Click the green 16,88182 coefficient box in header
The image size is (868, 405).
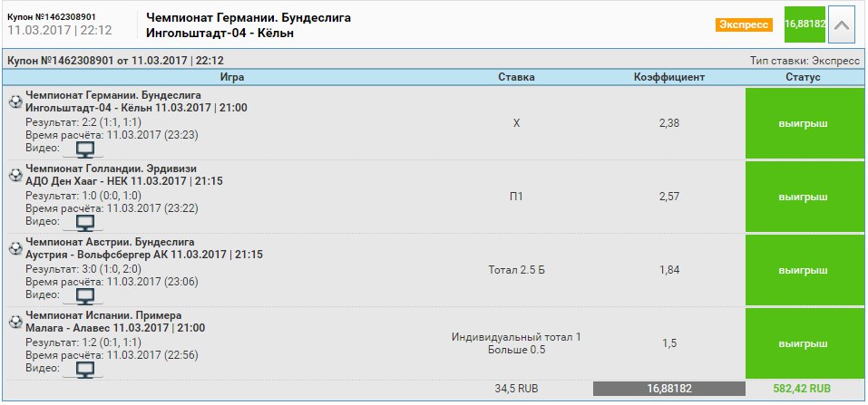point(805,24)
